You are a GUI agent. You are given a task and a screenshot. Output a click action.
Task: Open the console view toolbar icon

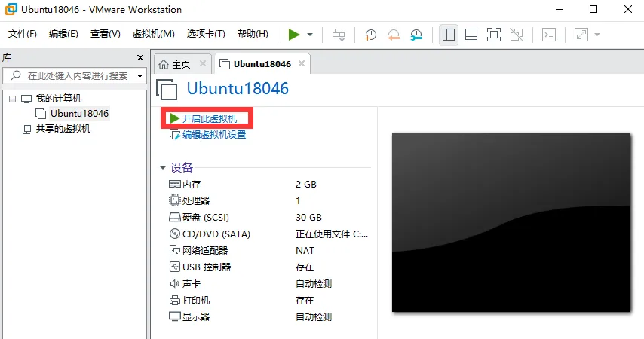549,35
